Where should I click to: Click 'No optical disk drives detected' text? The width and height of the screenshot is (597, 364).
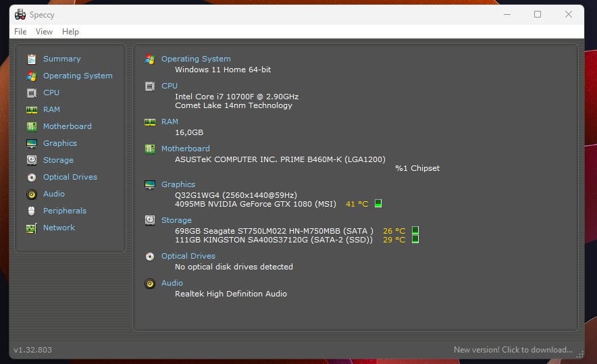point(234,267)
